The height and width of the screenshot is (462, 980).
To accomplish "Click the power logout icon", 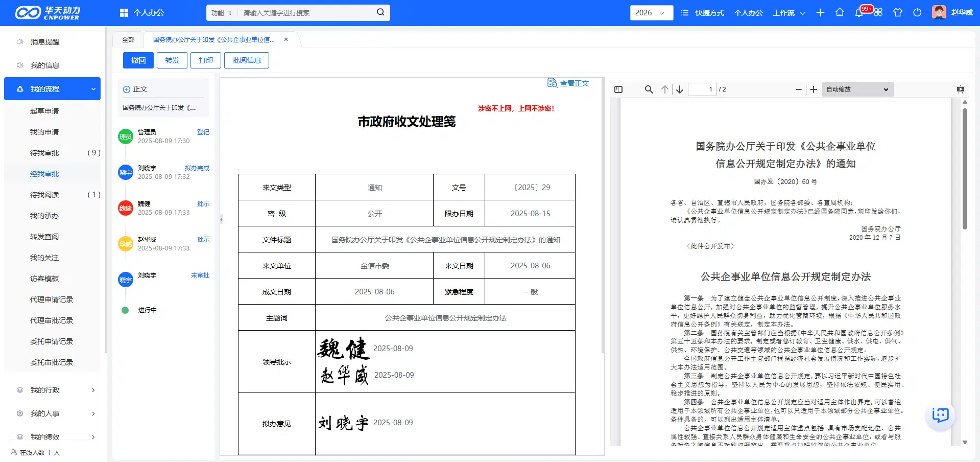I will click(917, 13).
